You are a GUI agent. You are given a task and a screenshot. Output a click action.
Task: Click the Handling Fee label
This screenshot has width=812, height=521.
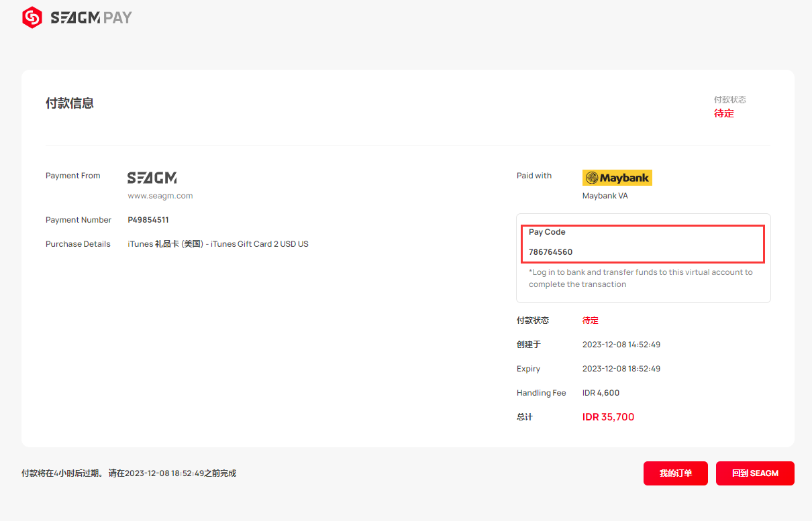[x=542, y=393]
